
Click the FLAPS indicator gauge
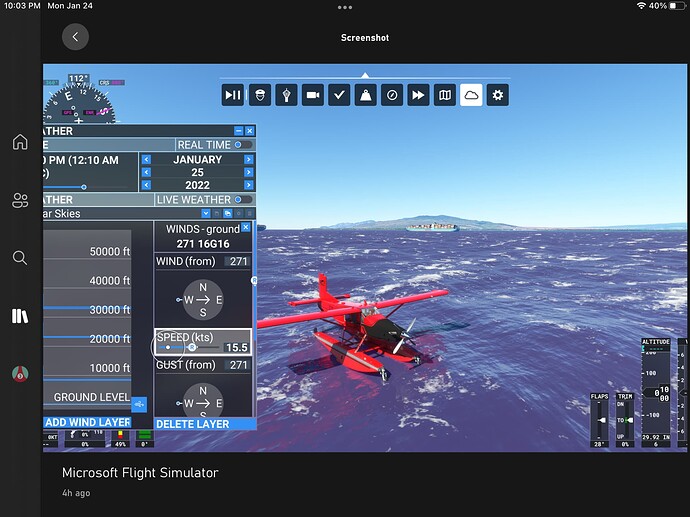pos(599,420)
